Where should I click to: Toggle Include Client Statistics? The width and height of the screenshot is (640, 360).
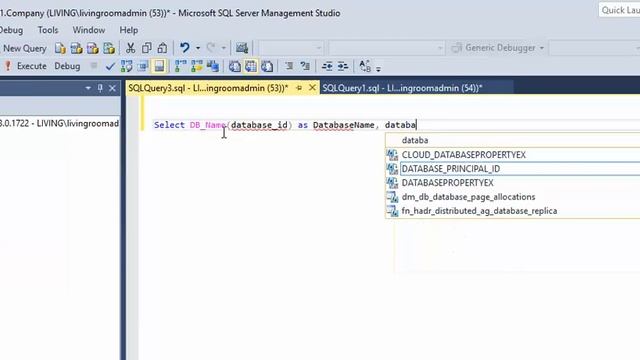[x=213, y=66]
